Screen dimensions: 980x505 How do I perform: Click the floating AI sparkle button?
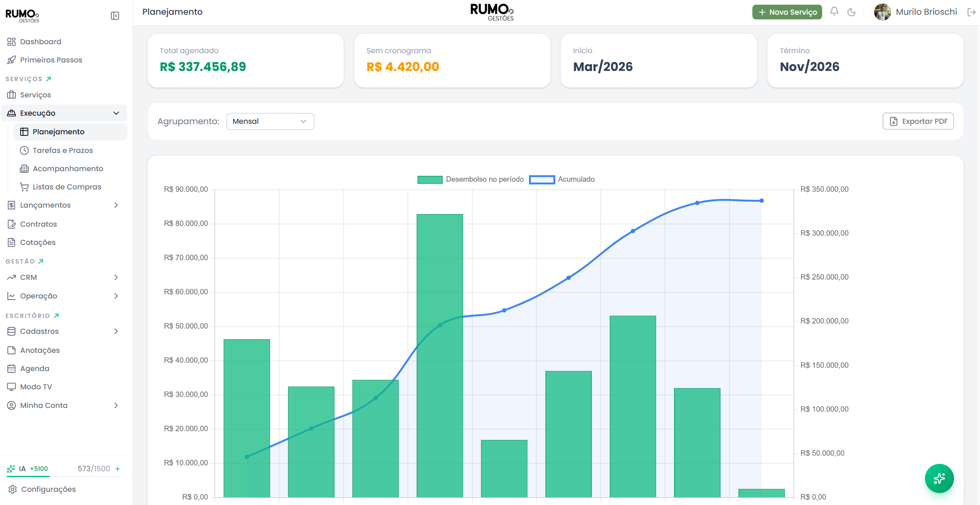[x=939, y=478]
